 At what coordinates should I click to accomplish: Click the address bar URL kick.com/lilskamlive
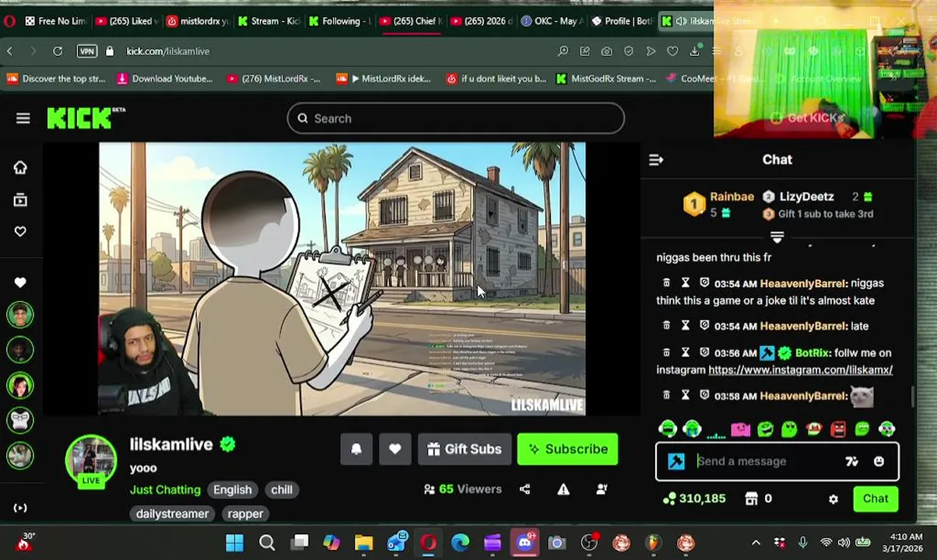point(168,51)
